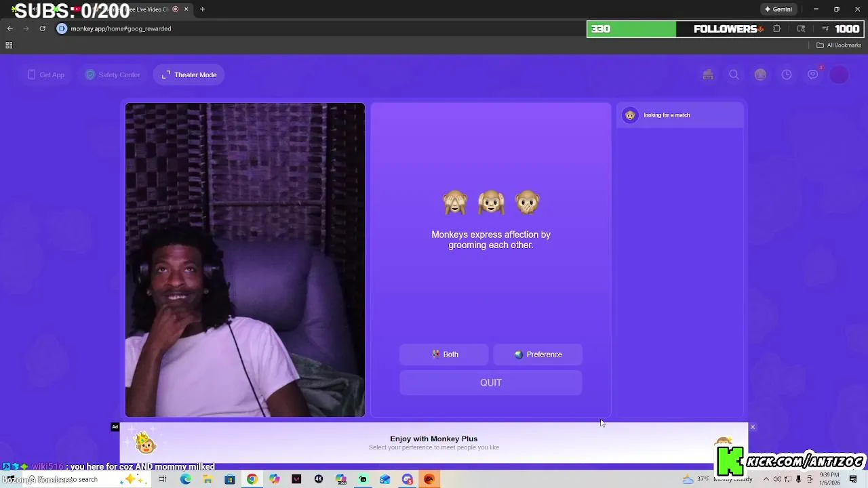Image resolution: width=868 pixels, height=488 pixels.
Task: Reload the current page
Action: [x=42, y=28]
